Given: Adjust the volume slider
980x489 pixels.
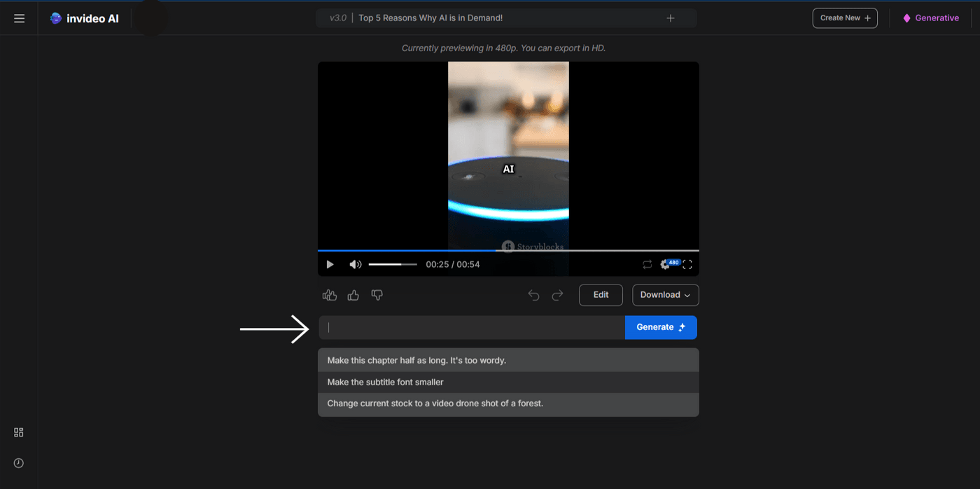Looking at the screenshot, I should [x=392, y=264].
